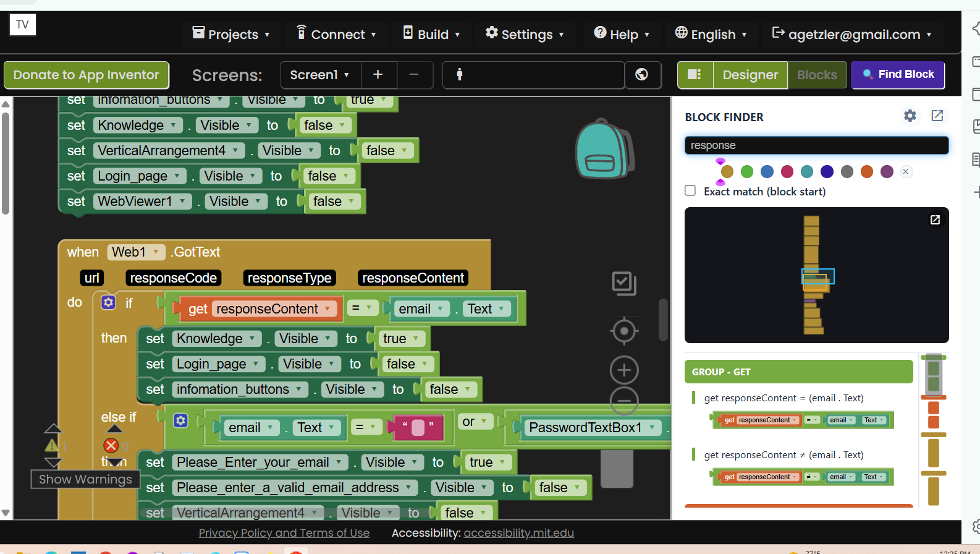
Task: Open the English language dropdown
Action: pyautogui.click(x=711, y=35)
